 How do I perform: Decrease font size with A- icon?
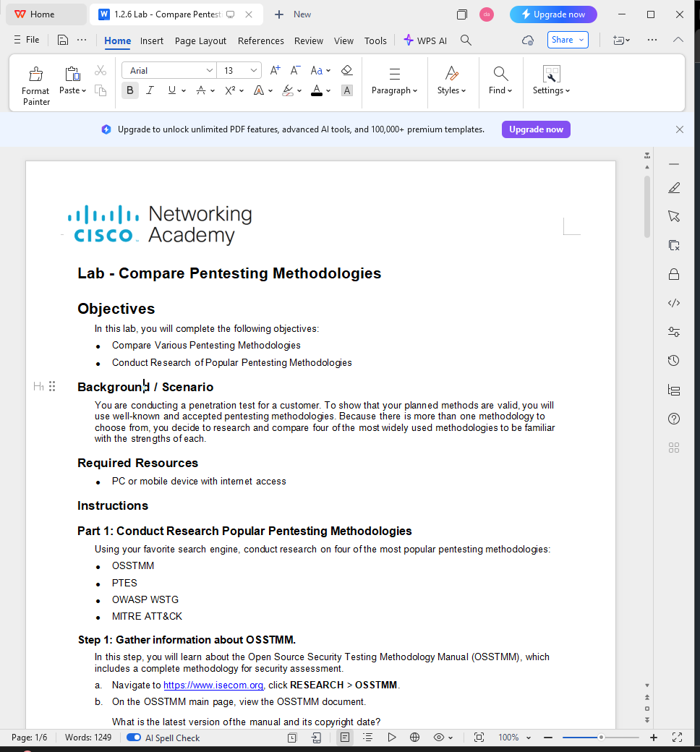tap(296, 71)
